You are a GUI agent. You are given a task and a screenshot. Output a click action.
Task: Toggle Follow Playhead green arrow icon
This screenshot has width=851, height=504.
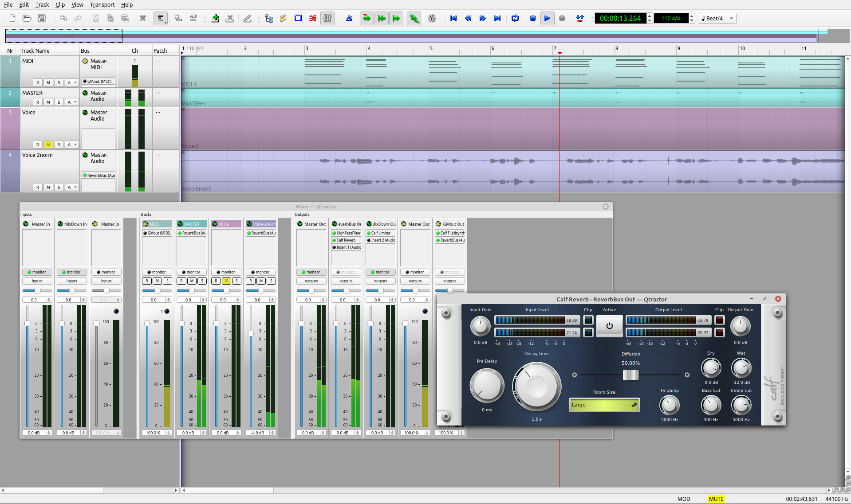[x=367, y=18]
